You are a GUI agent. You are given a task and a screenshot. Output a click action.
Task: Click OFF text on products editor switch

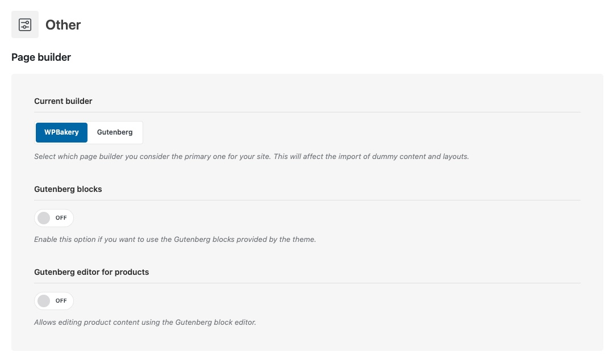point(61,301)
